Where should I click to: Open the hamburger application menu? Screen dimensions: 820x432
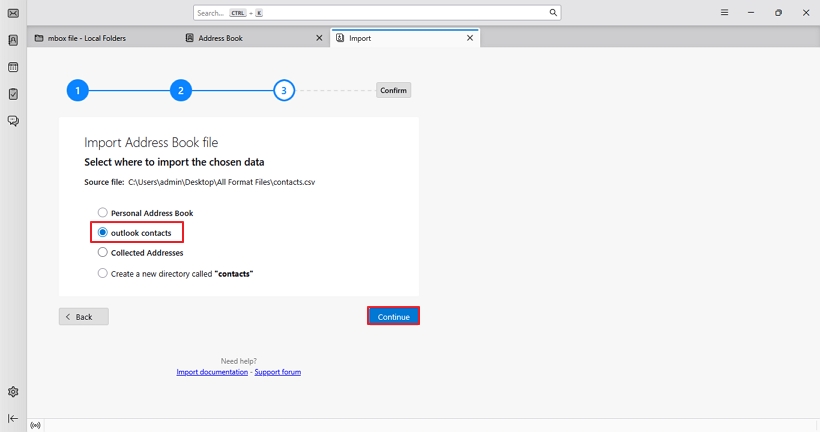click(724, 13)
